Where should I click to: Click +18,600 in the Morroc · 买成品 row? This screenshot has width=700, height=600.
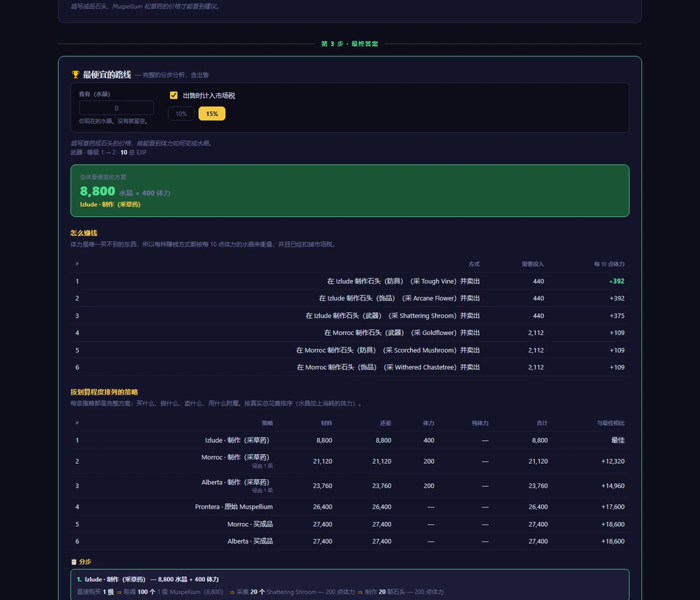pyautogui.click(x=613, y=524)
